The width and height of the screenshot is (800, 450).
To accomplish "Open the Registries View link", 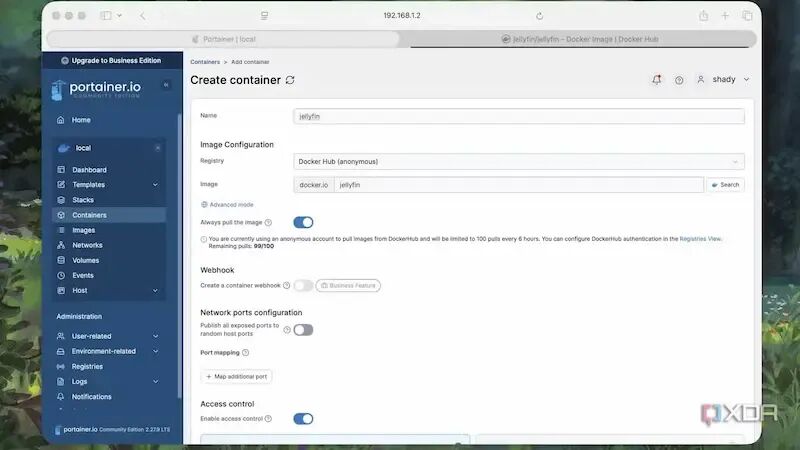I will (x=700, y=239).
